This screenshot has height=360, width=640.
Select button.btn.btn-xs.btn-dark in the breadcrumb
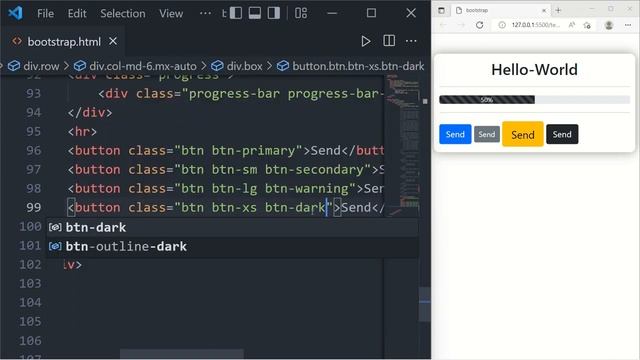(x=358, y=66)
